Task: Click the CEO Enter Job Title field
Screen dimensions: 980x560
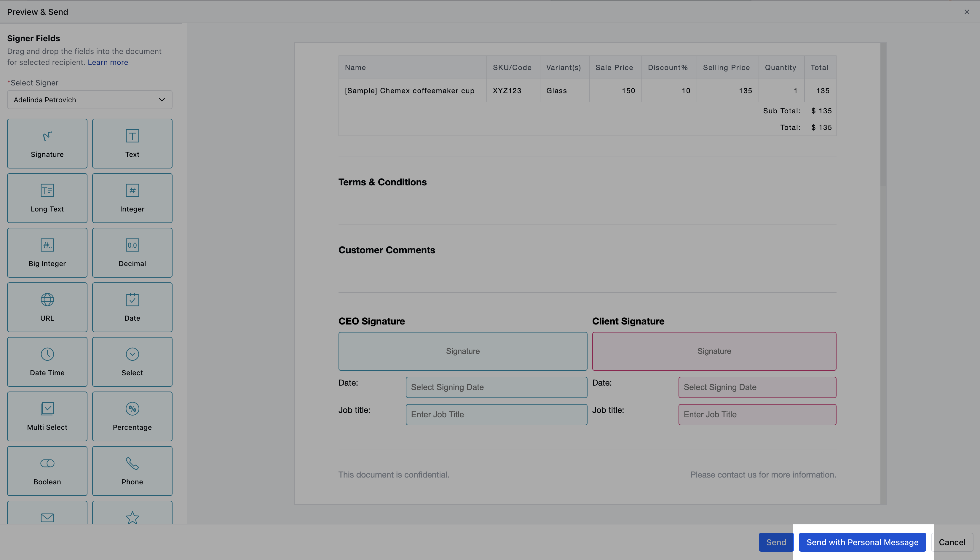Action: [496, 415]
